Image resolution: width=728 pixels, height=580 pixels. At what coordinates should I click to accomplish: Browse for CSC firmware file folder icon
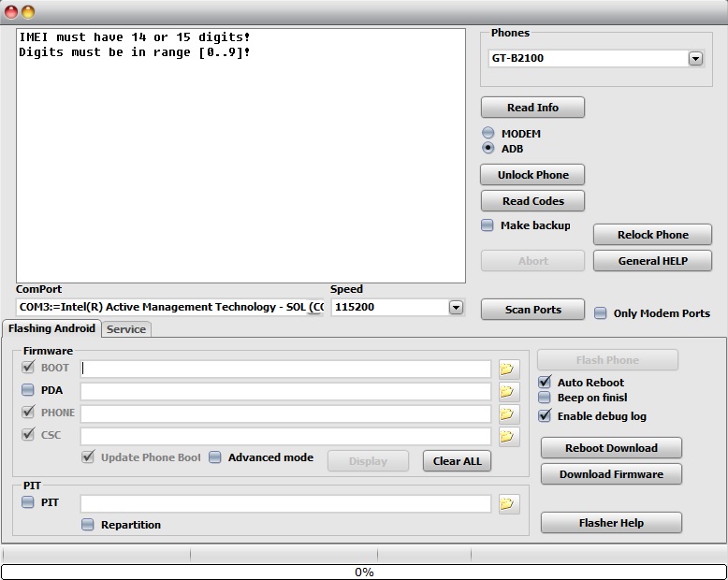509,436
